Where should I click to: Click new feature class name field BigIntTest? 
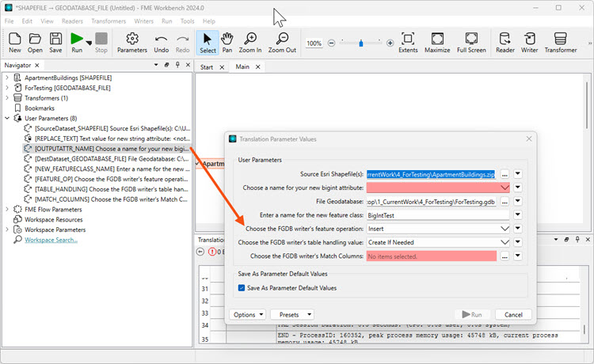pos(438,215)
